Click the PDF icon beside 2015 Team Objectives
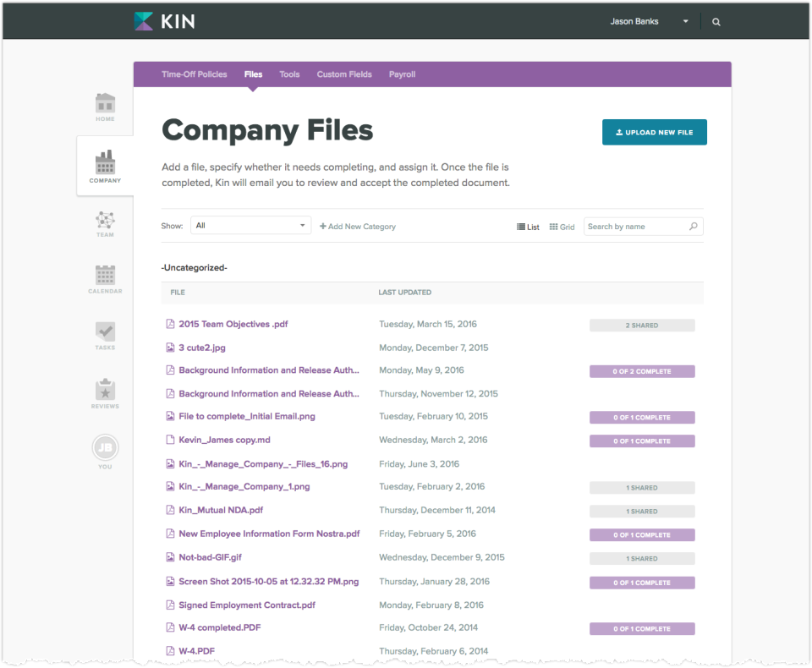The height and width of the screenshot is (668, 812). coord(170,324)
